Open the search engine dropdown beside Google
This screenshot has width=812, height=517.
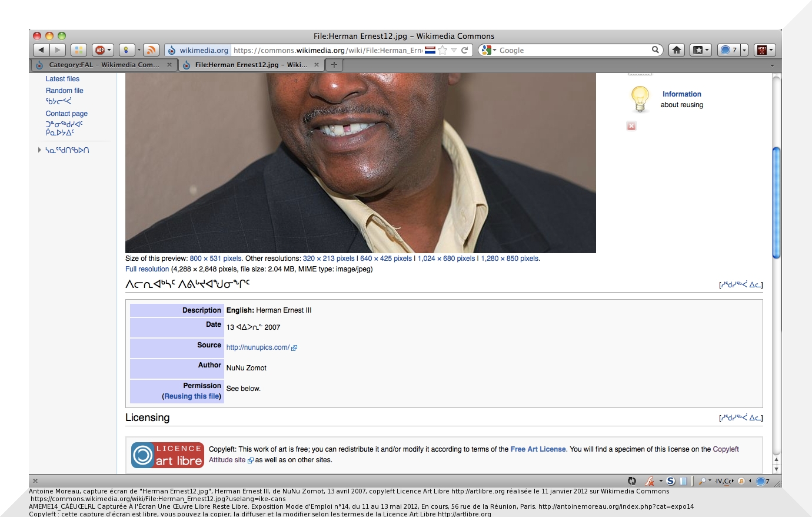488,50
